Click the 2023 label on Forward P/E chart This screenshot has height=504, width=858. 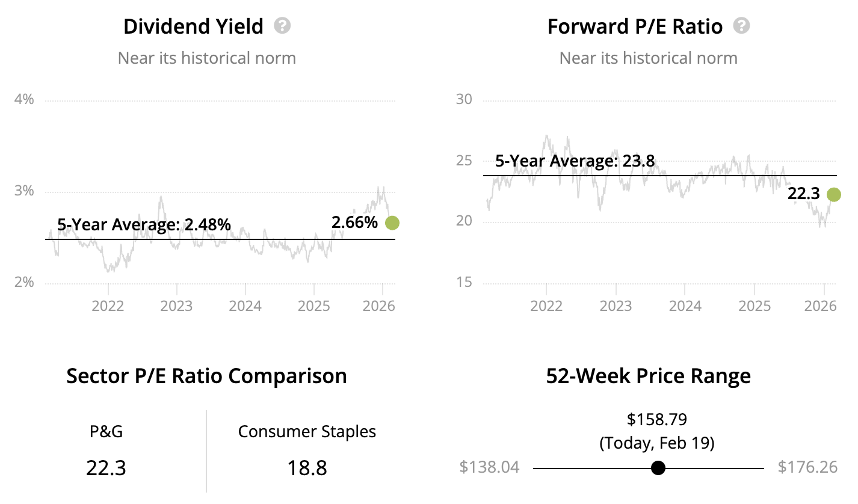click(x=616, y=306)
